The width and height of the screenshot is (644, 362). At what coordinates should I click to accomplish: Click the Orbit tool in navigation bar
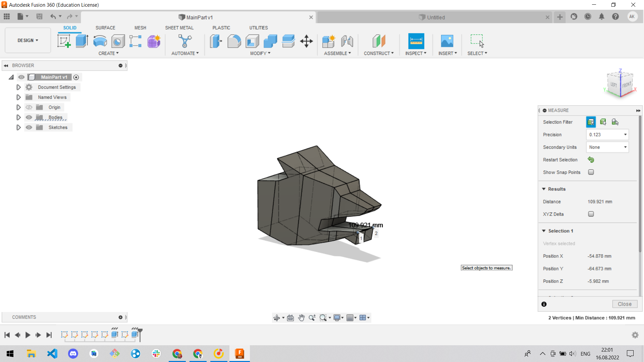click(x=276, y=318)
